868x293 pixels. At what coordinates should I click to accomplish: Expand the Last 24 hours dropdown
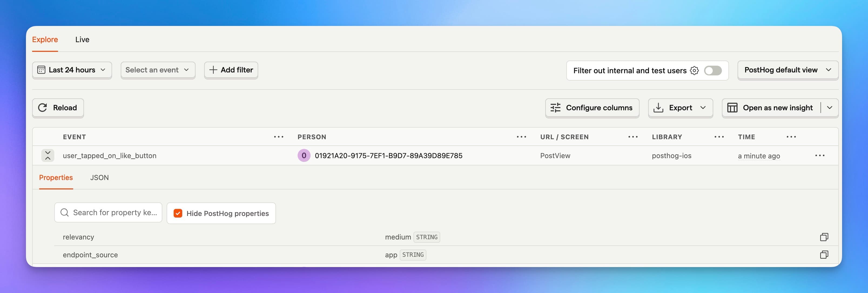pos(71,70)
